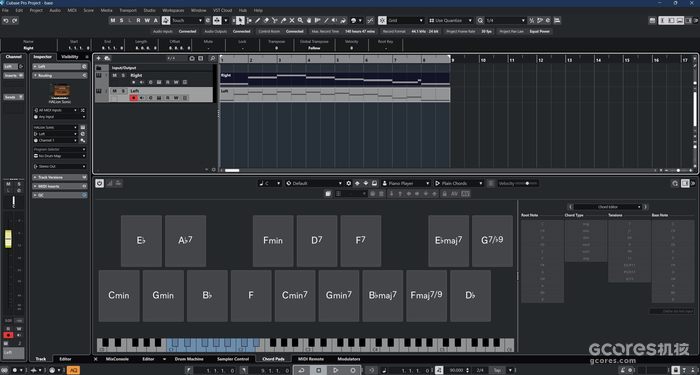
Task: Open Use Quantize dropdown
Action: coord(450,21)
